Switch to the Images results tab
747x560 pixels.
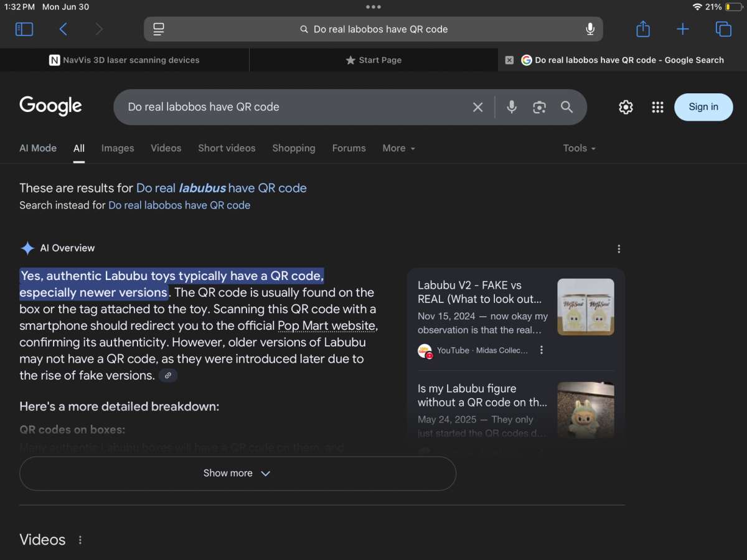click(118, 148)
